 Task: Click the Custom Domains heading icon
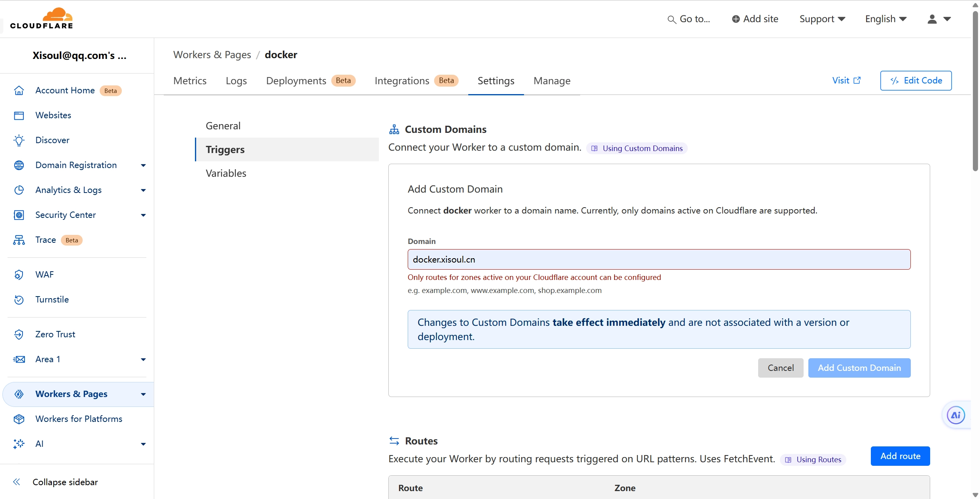click(394, 129)
